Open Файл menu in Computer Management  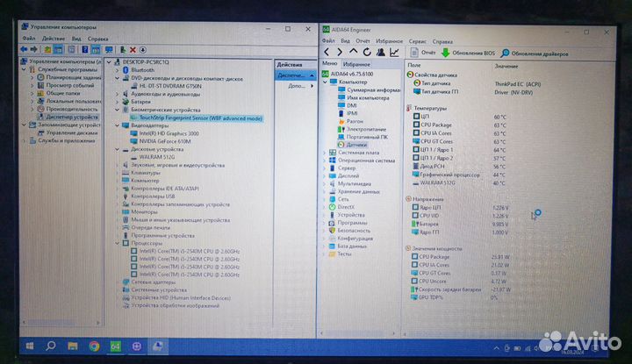pos(29,39)
